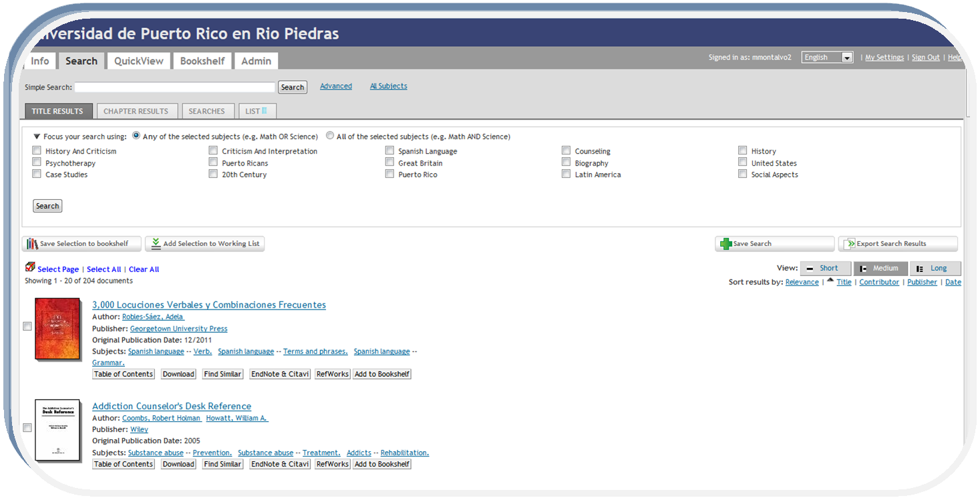Click Download for Addiction Counselor's Desk Reference
The width and height of the screenshot is (980, 500).
click(178, 464)
